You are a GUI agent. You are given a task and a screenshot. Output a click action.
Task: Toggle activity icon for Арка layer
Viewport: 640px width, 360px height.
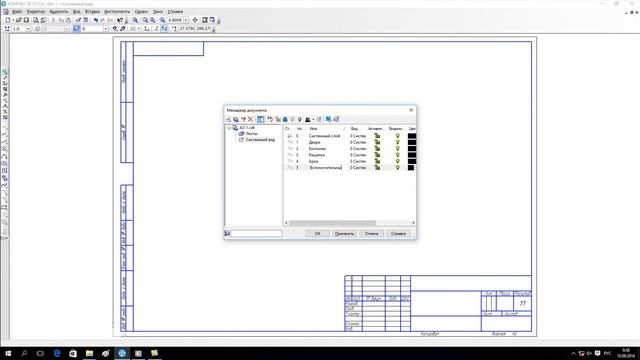377,161
